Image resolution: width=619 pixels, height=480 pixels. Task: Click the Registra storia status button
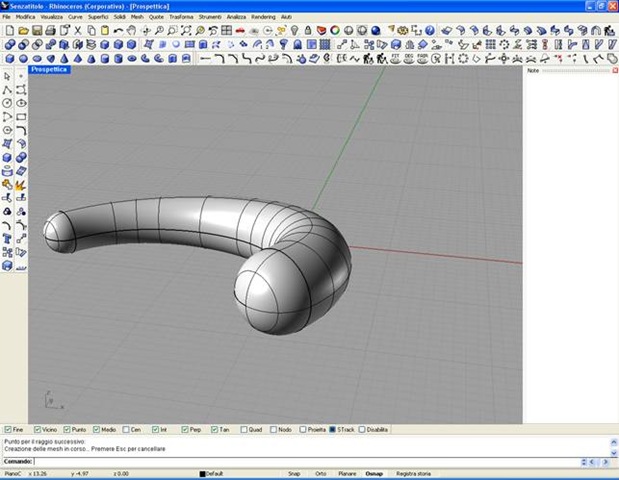click(x=413, y=473)
